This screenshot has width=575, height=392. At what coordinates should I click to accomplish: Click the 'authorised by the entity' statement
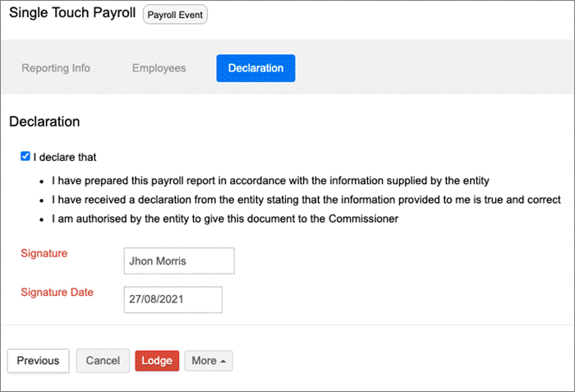[225, 219]
